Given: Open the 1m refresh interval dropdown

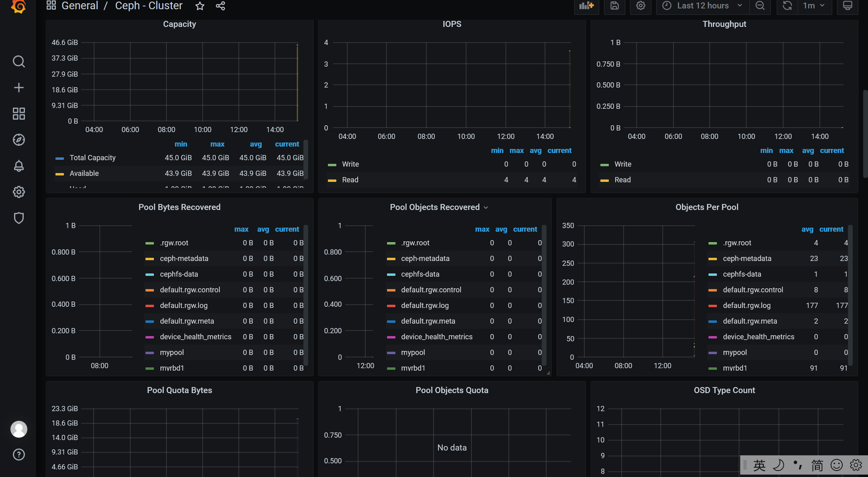Looking at the screenshot, I should 814,6.
